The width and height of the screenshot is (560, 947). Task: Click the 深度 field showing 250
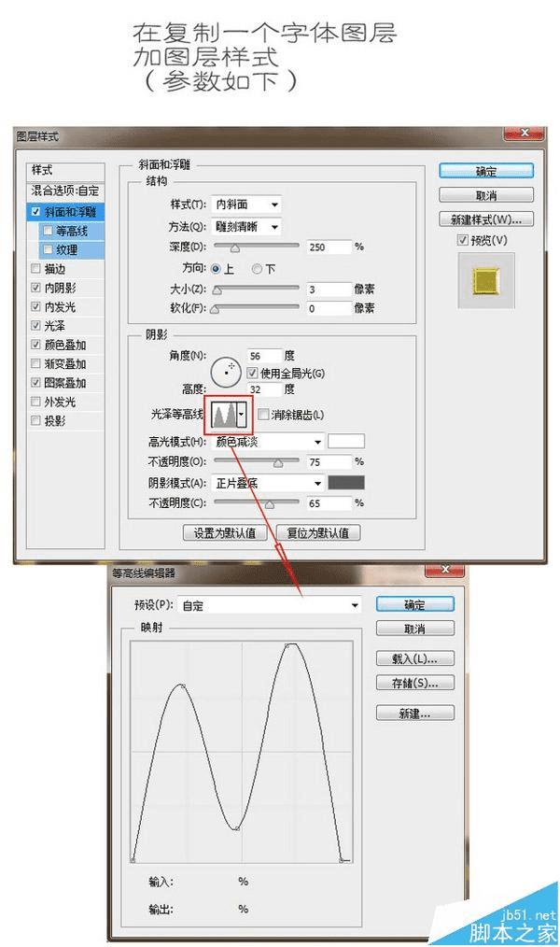tap(329, 247)
